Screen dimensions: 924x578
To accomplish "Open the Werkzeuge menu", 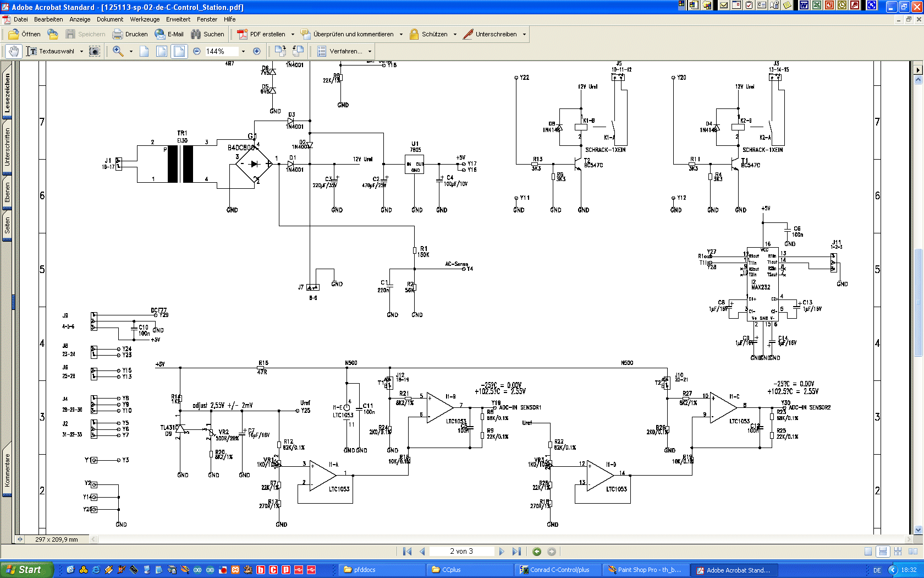I will click(x=145, y=19).
